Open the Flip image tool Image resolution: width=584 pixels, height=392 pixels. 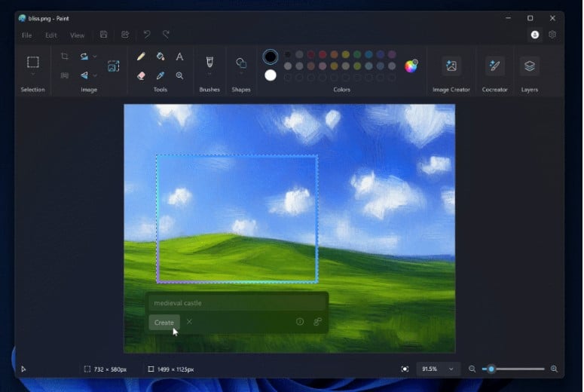tap(84, 75)
